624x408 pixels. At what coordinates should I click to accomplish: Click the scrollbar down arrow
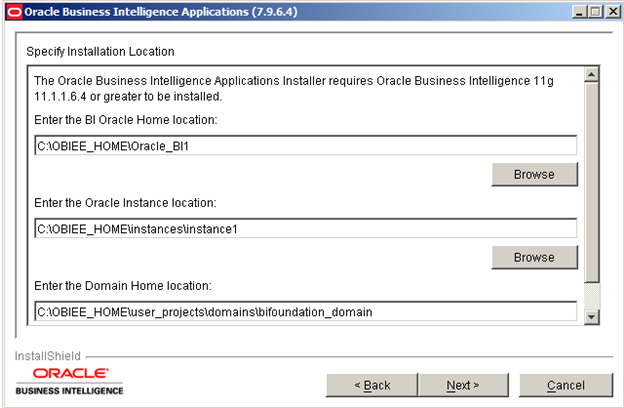point(592,317)
